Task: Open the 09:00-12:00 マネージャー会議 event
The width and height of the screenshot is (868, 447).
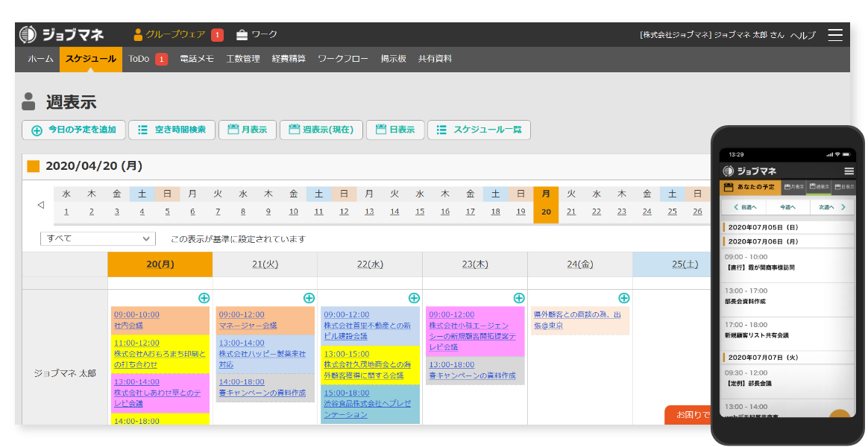Action: click(265, 320)
